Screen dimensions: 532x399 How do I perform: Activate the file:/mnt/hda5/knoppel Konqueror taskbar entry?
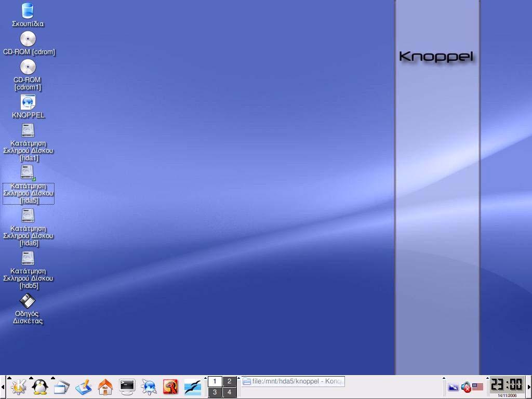pos(293,381)
